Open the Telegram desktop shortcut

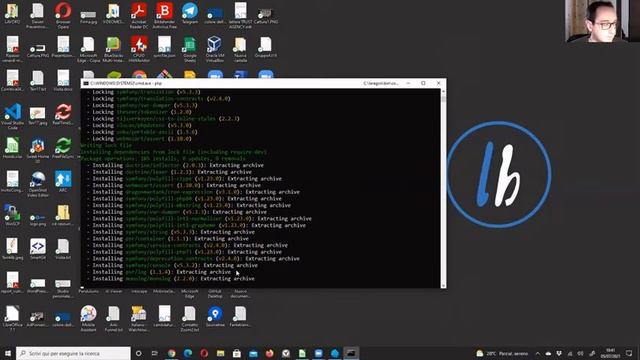pyautogui.click(x=190, y=13)
